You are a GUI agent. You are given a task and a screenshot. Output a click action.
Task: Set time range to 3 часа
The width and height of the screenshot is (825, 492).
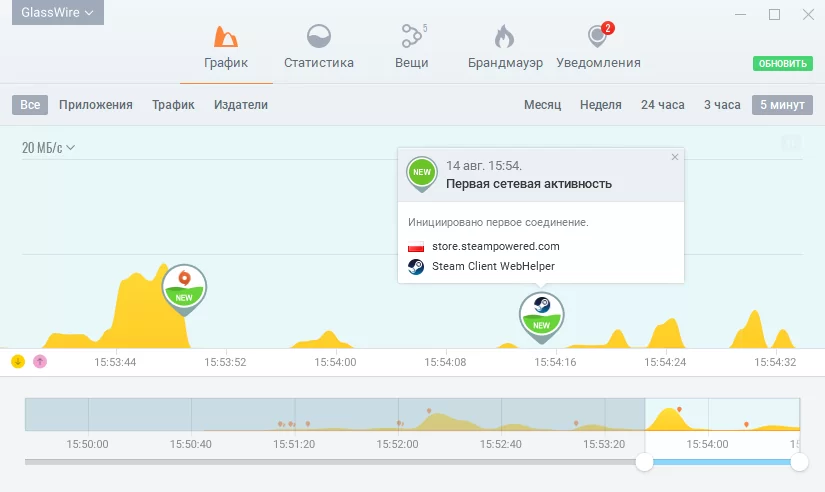tap(722, 105)
